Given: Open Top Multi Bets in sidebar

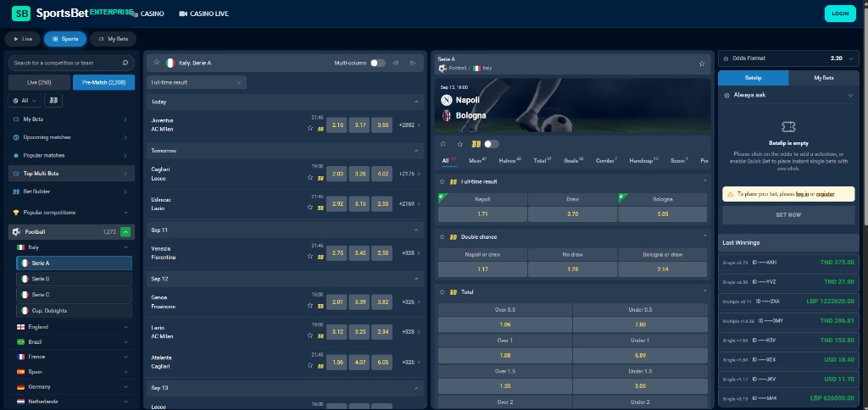Looking at the screenshot, I should (x=71, y=173).
